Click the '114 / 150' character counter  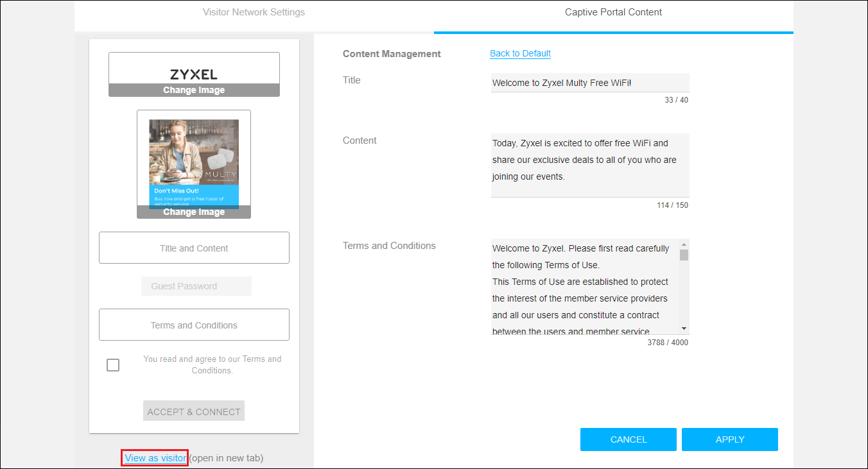672,205
